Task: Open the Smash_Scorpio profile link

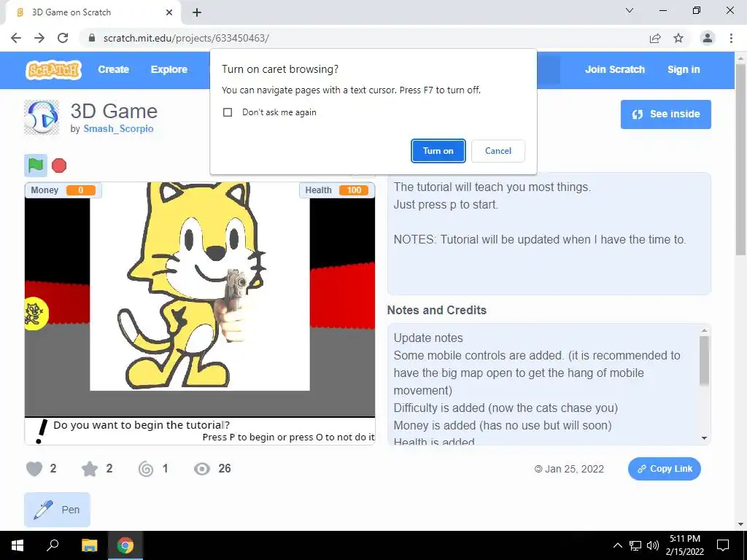Action: click(x=119, y=128)
